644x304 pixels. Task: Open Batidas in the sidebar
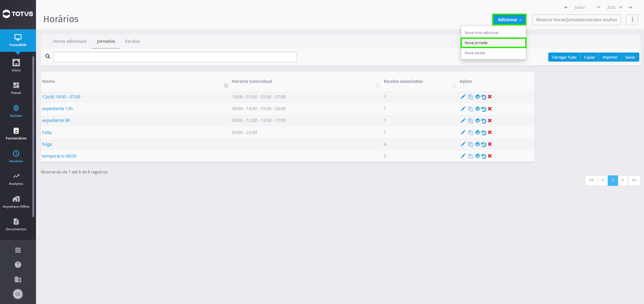click(x=16, y=111)
